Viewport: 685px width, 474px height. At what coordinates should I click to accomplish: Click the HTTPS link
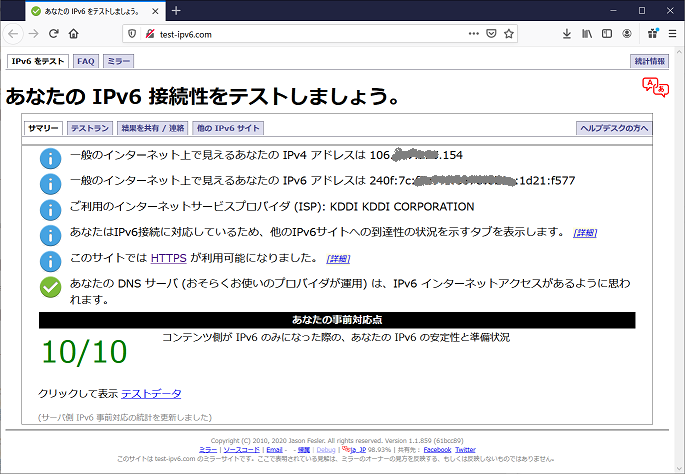(169, 258)
